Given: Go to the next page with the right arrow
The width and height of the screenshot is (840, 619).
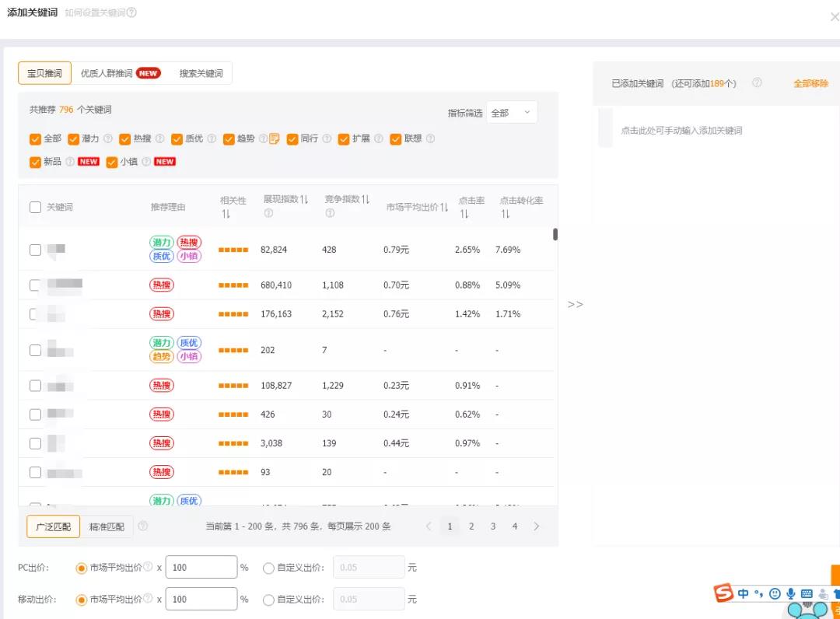Looking at the screenshot, I should 536,526.
